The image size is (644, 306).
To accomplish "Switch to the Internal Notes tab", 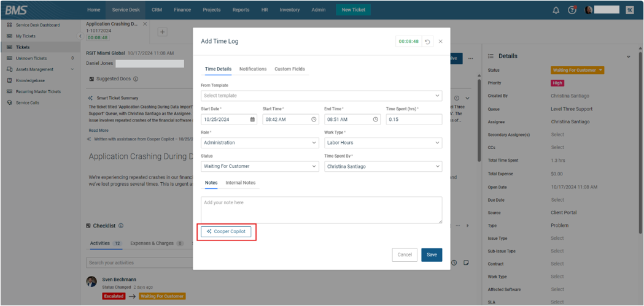I will (240, 183).
